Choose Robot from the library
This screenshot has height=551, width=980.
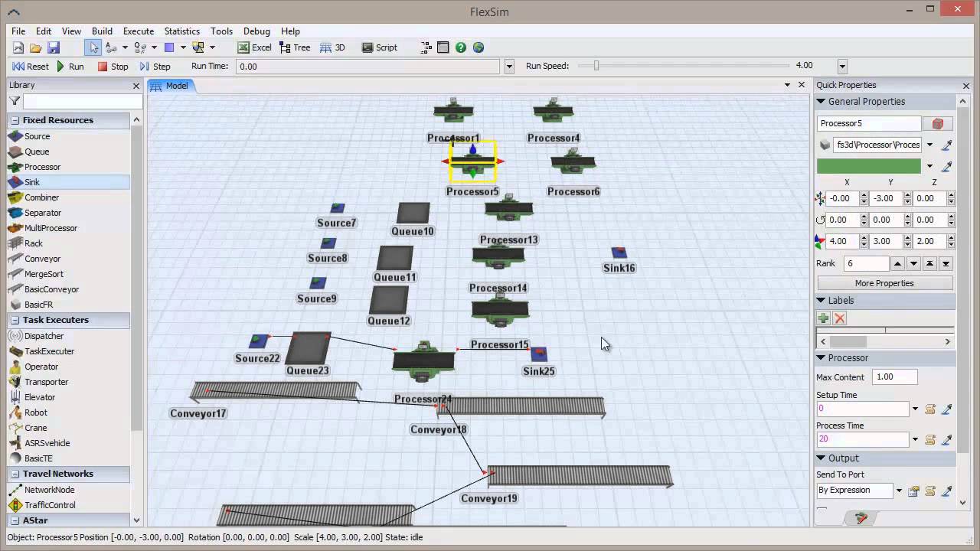coord(36,412)
